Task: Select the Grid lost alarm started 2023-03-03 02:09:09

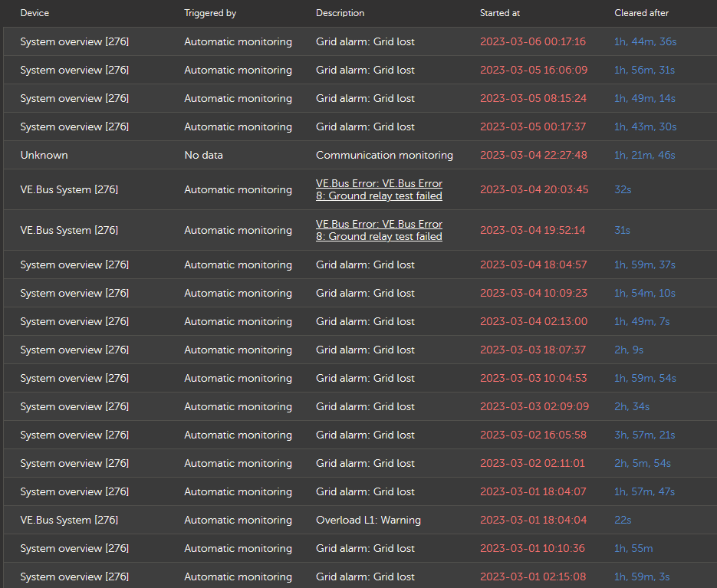Action: click(x=360, y=406)
